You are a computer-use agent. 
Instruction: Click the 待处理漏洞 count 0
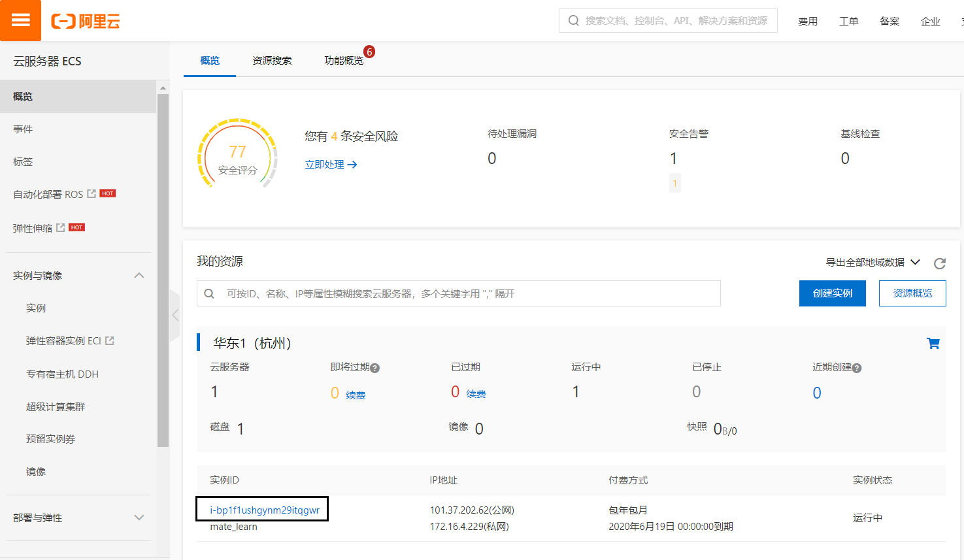[492, 158]
